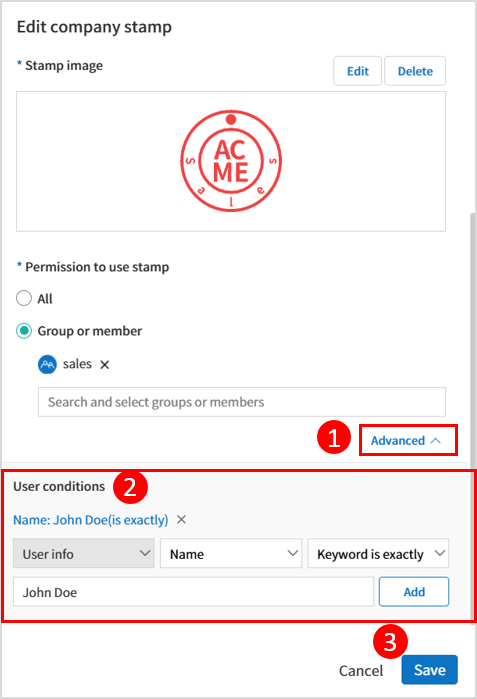477x699 pixels.
Task: Select Group or member radio button
Action: click(24, 331)
